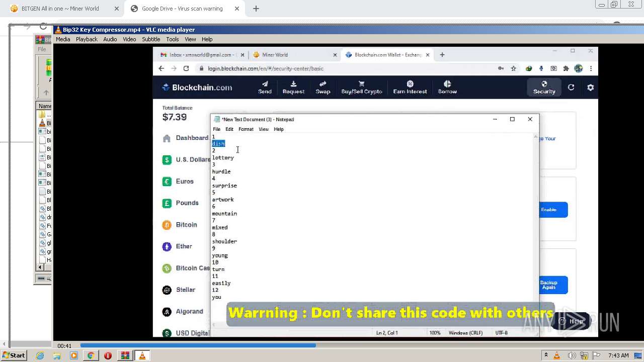Click the Name column header in WinRAR
This screenshot has height=362, width=644.
[45, 106]
